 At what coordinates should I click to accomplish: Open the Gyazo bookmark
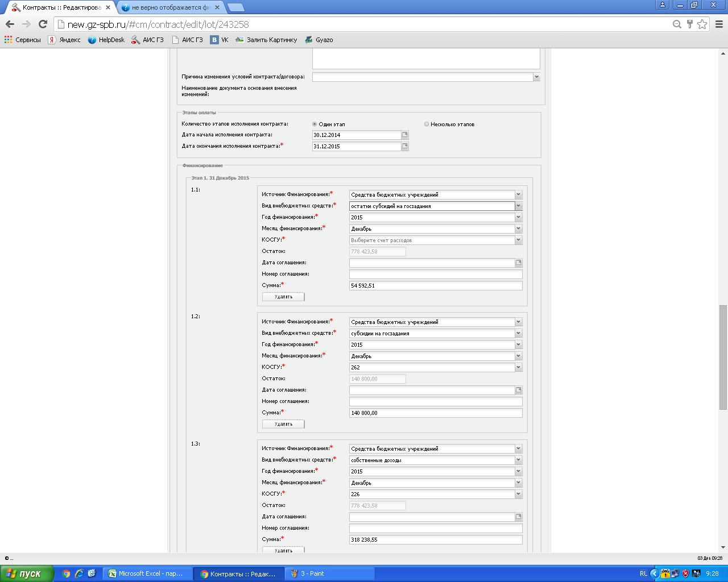[319, 40]
